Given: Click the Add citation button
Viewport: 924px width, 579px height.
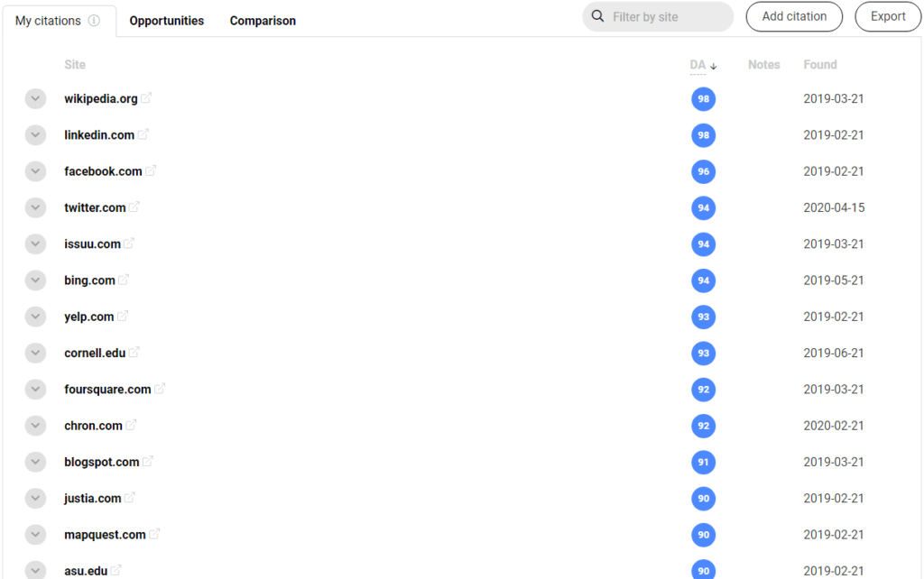Looking at the screenshot, I should tap(794, 16).
